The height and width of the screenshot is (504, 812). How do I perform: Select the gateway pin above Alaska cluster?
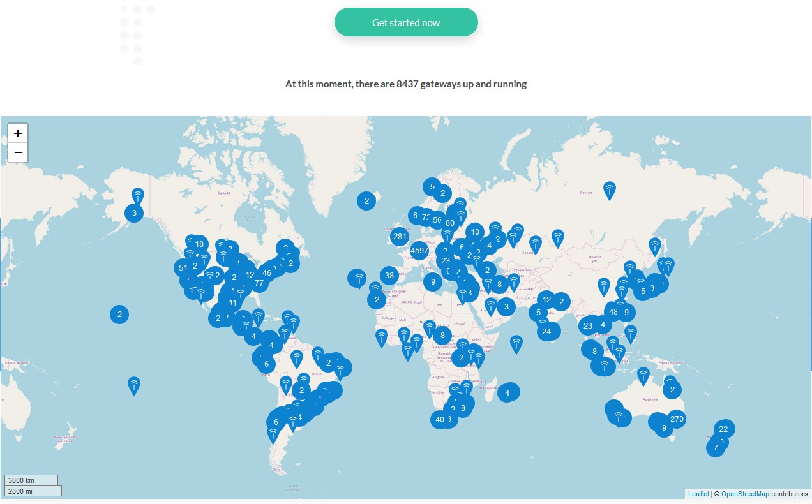point(138,196)
